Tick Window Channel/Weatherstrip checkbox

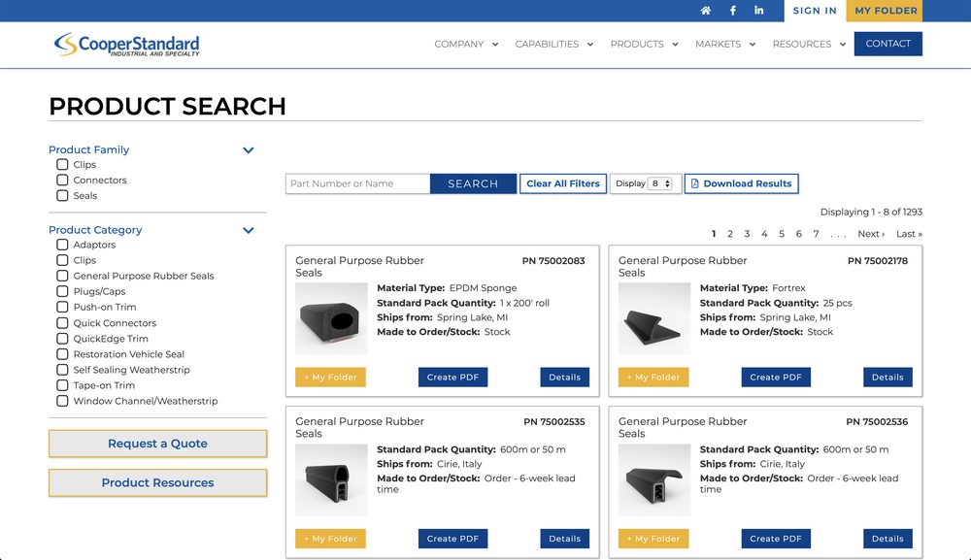(x=62, y=401)
